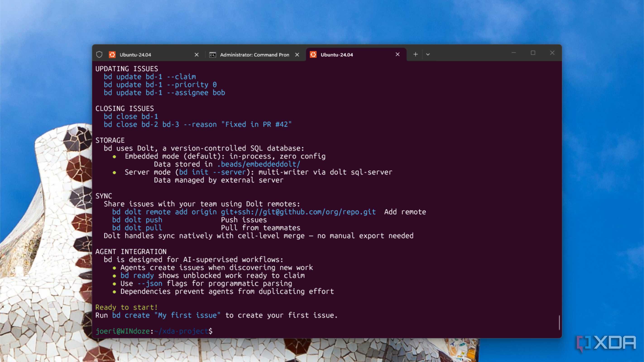The width and height of the screenshot is (644, 362).
Task: Click the "STORAGE" heading
Action: click(x=110, y=140)
